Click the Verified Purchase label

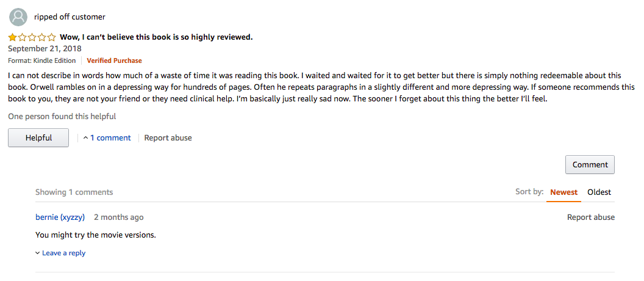[114, 60]
